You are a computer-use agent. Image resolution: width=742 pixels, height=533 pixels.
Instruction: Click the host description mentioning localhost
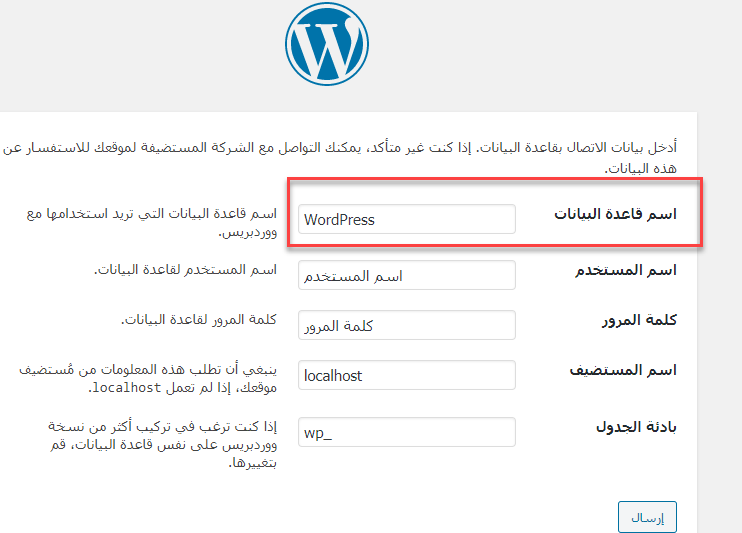[x=148, y=379]
